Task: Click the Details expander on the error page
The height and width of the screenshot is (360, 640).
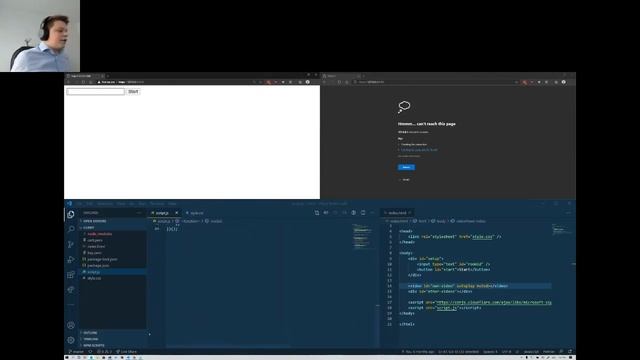Action: click(x=404, y=180)
